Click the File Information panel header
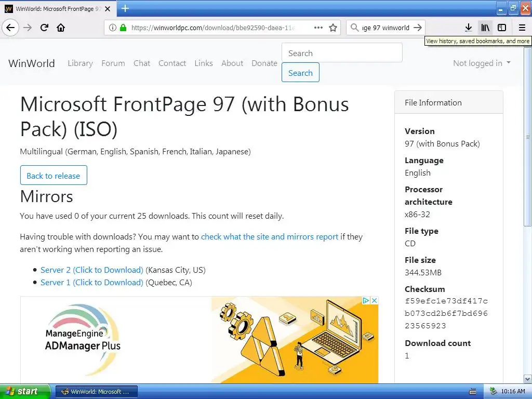The width and height of the screenshot is (532, 399). tap(448, 102)
